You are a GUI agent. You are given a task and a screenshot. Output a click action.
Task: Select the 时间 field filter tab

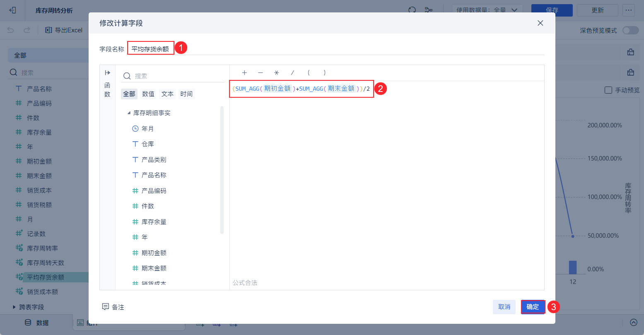click(186, 94)
